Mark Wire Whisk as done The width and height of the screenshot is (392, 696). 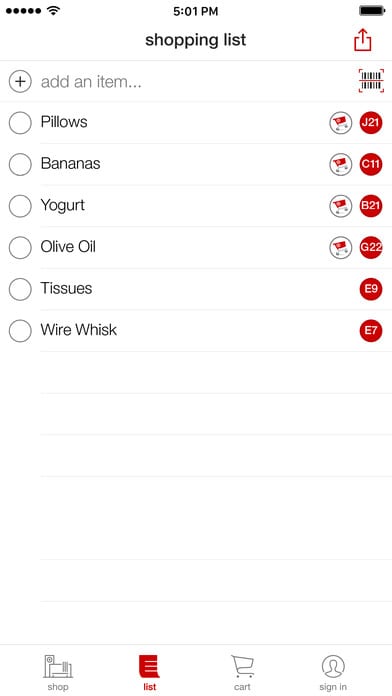20,331
